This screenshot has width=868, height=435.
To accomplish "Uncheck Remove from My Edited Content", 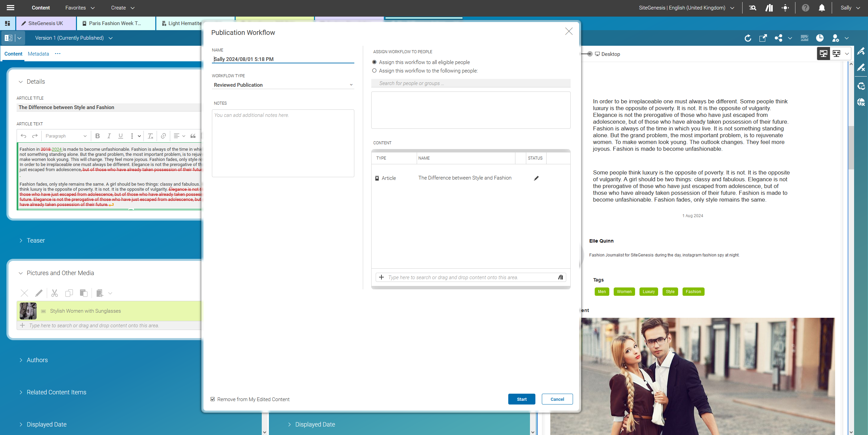I will tap(213, 399).
